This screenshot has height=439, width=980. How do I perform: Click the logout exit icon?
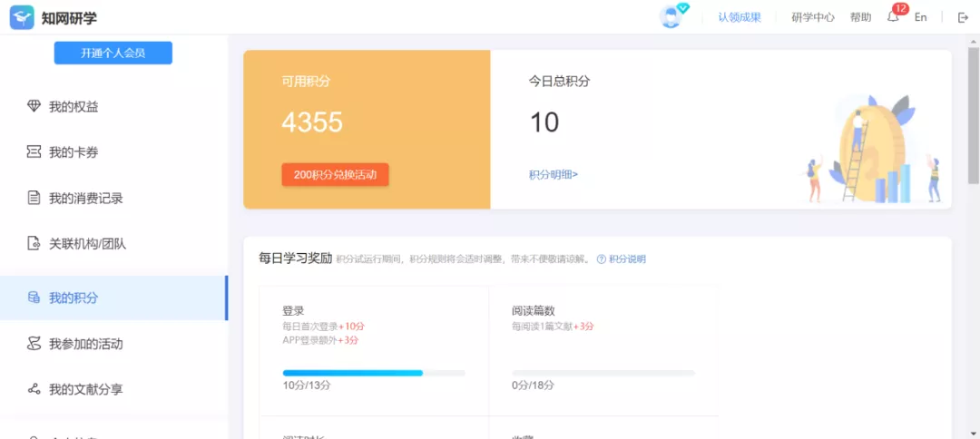click(963, 17)
